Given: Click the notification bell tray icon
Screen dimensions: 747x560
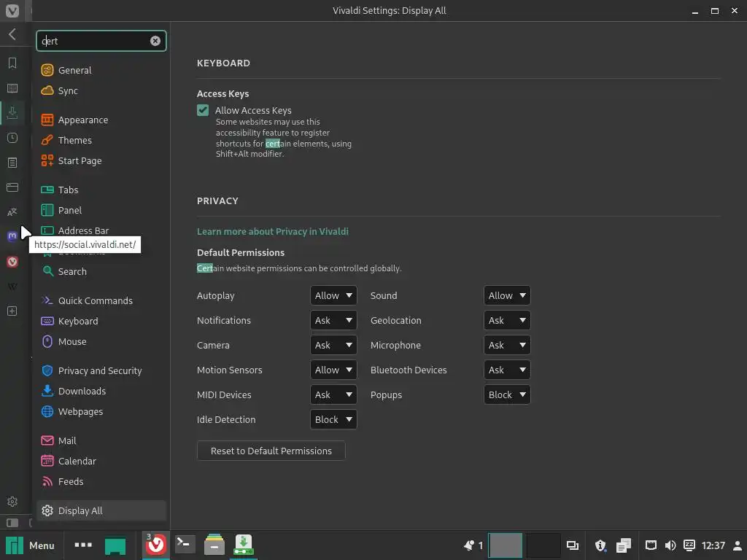Looking at the screenshot, I should pyautogui.click(x=469, y=545).
